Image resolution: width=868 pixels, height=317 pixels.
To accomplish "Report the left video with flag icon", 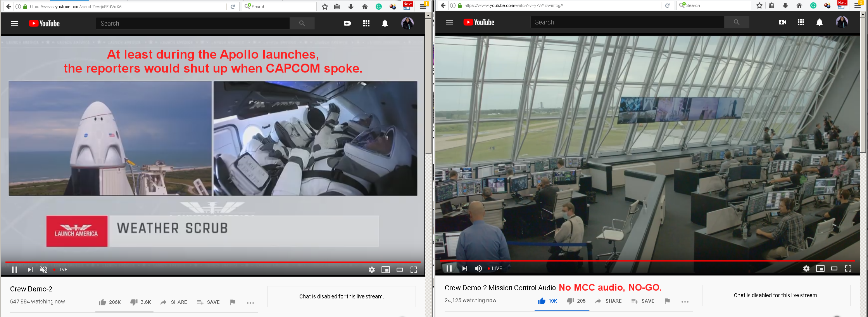I will click(x=233, y=302).
